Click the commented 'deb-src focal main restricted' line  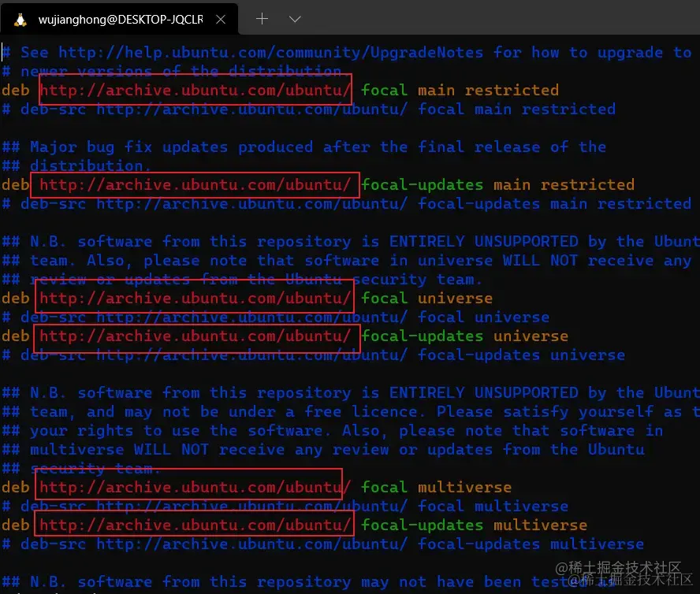[x=309, y=110]
